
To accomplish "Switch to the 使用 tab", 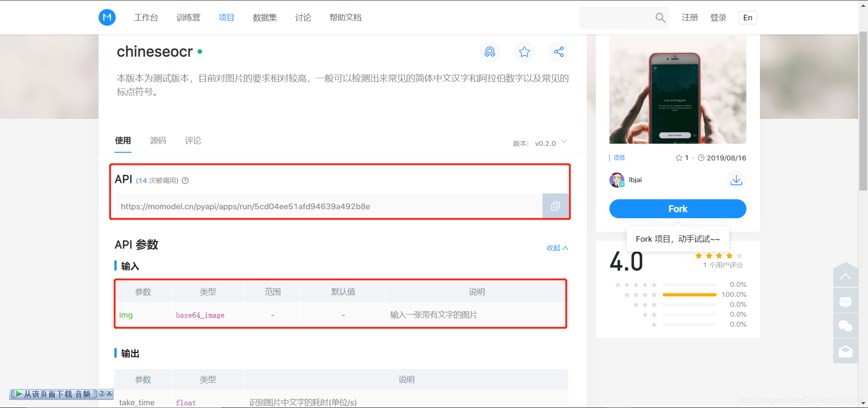I will (123, 141).
